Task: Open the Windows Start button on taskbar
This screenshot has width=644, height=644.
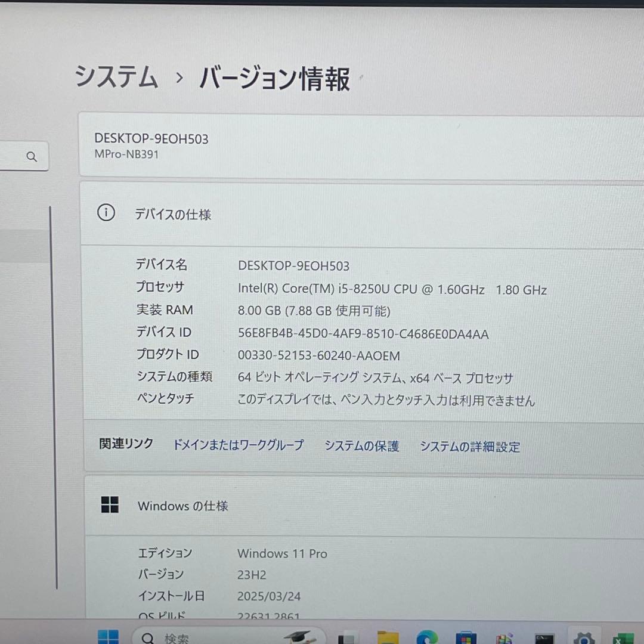Action: pyautogui.click(x=109, y=637)
